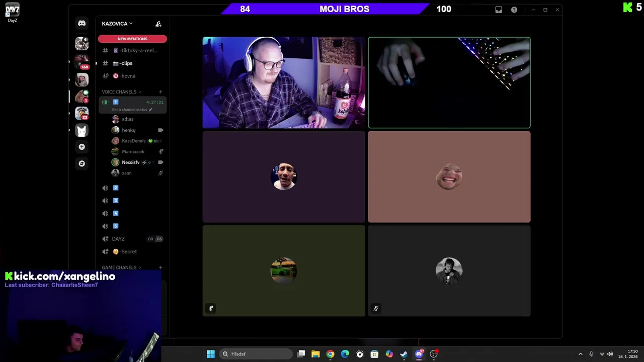Open the -clips text channel

pos(132,63)
